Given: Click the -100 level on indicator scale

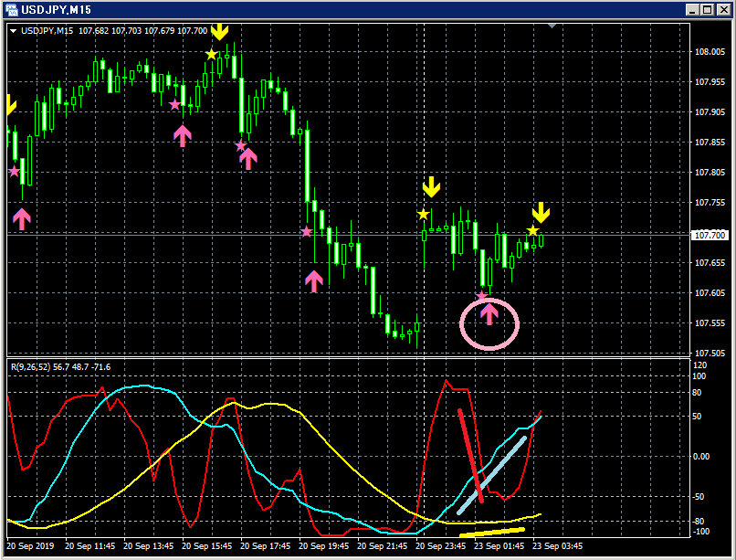Looking at the screenshot, I should 700,532.
